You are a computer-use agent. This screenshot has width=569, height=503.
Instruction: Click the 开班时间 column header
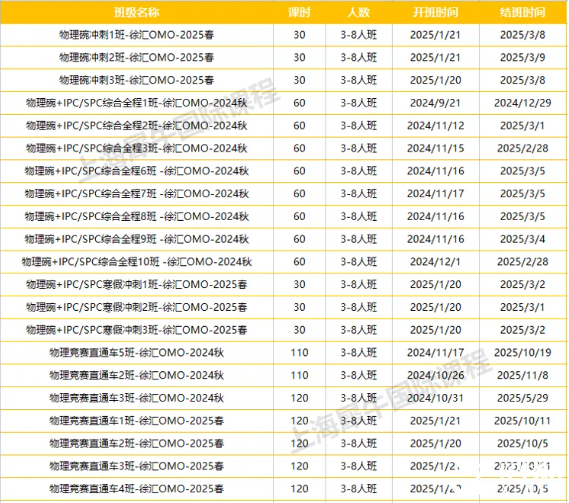click(x=435, y=12)
